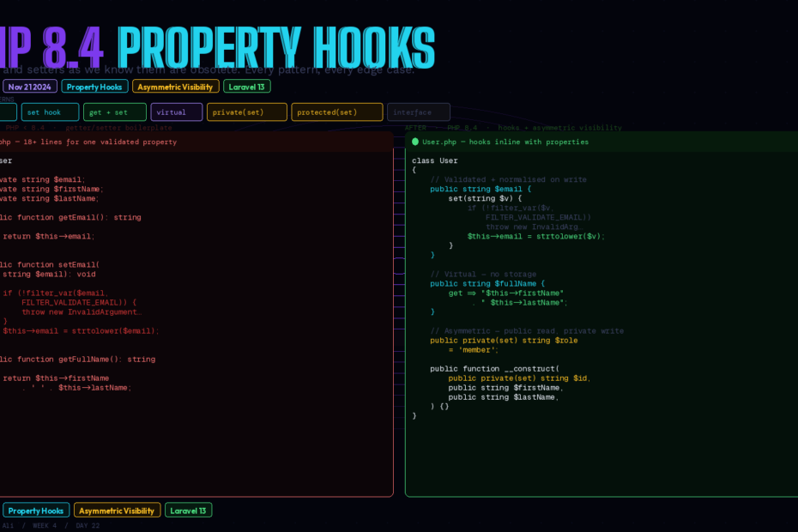Switch to the set hook pattern tab
The height and width of the screenshot is (532, 798).
pyautogui.click(x=50, y=112)
